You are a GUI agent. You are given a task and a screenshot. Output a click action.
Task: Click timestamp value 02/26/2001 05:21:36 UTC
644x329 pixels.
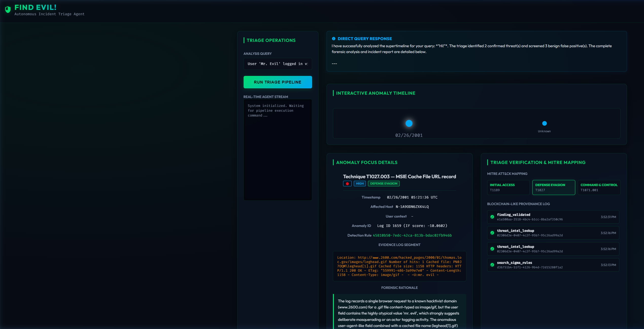[x=412, y=197]
